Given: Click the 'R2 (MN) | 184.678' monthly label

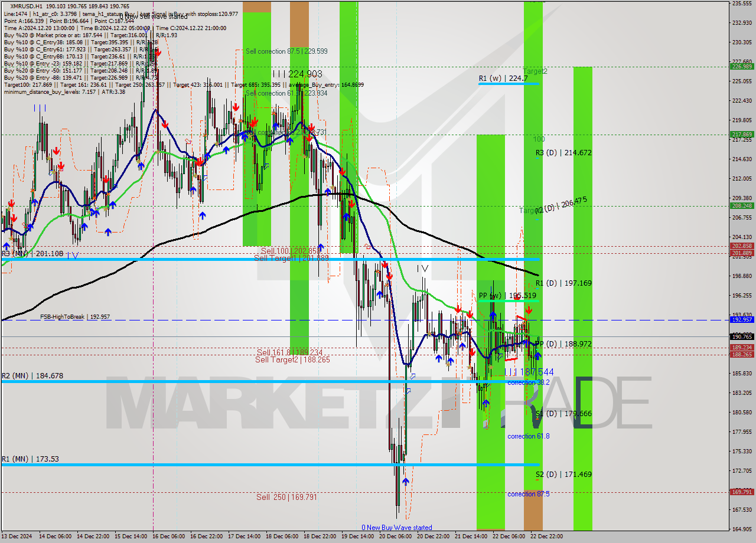Looking at the screenshot, I should (32, 376).
